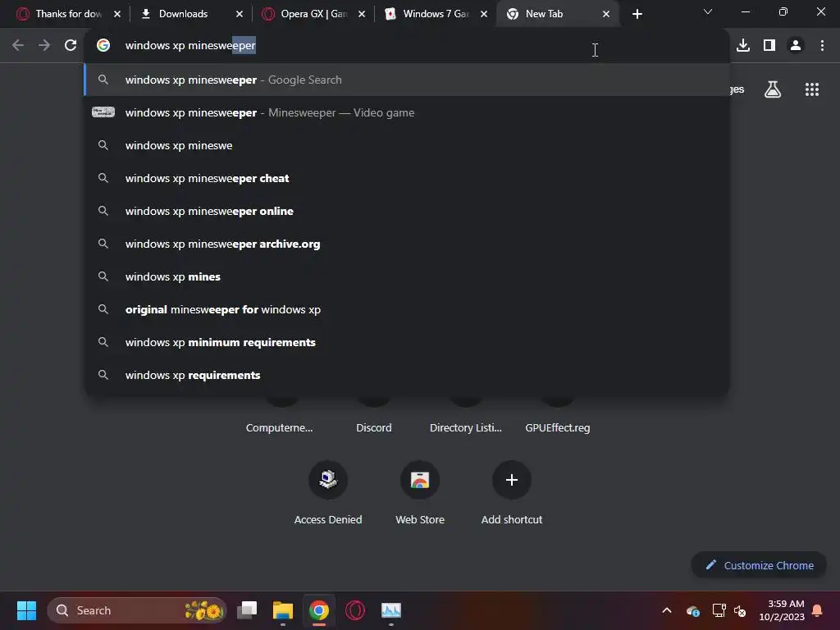Open the resource monitor taskbar app
This screenshot has width=840, height=630.
pyautogui.click(x=391, y=610)
